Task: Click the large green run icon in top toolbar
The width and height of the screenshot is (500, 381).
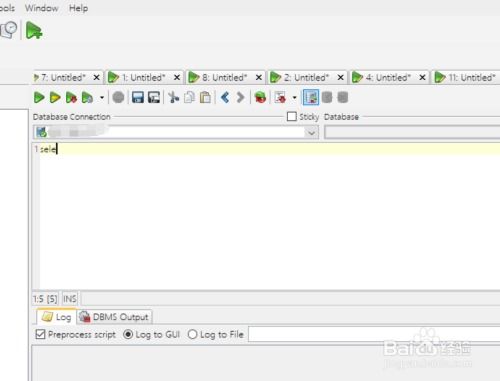Action: (34, 30)
